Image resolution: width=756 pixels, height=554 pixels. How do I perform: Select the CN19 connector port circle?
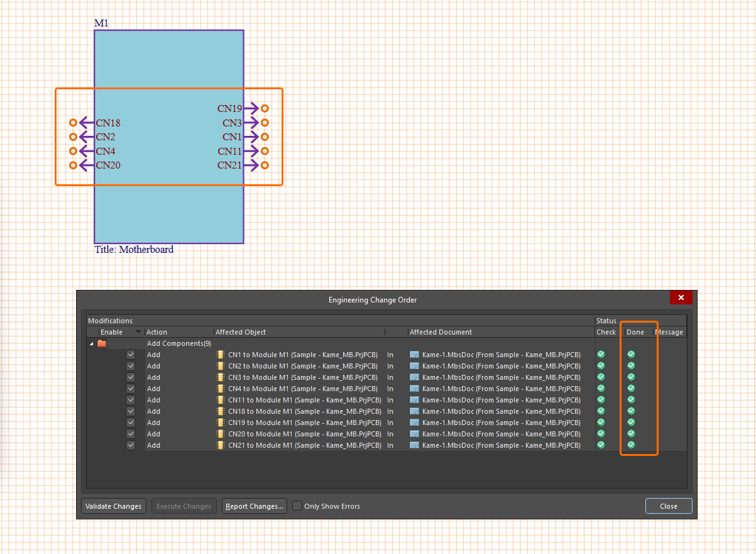click(x=265, y=108)
